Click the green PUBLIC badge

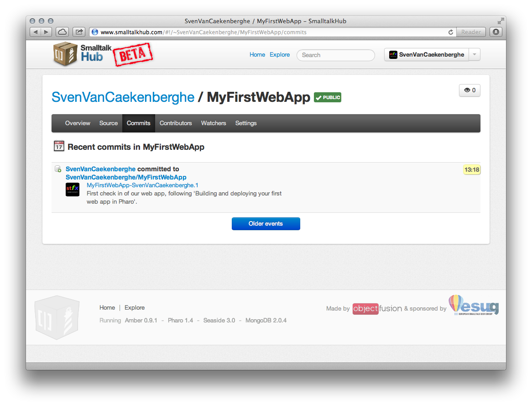pyautogui.click(x=328, y=98)
